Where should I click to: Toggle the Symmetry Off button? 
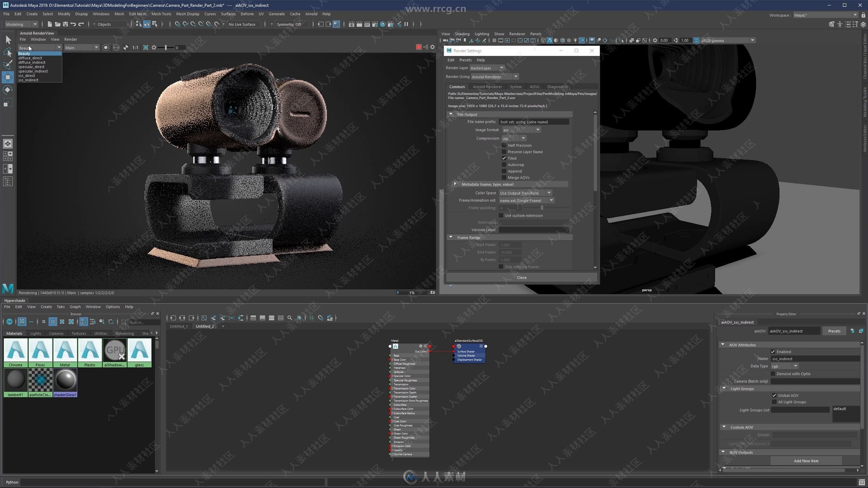[290, 24]
